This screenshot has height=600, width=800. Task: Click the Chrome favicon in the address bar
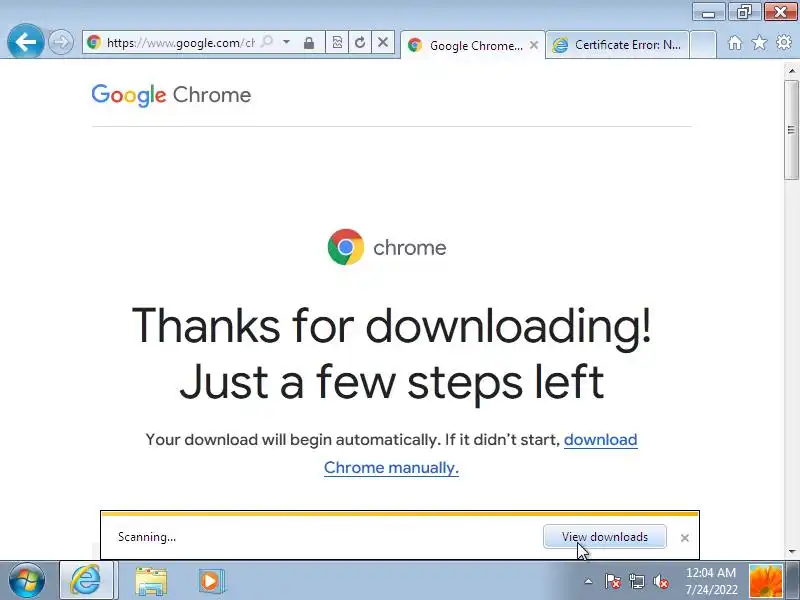point(94,42)
